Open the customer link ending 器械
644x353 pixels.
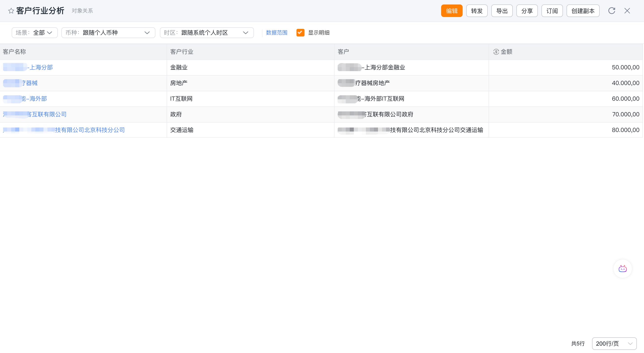pos(20,83)
